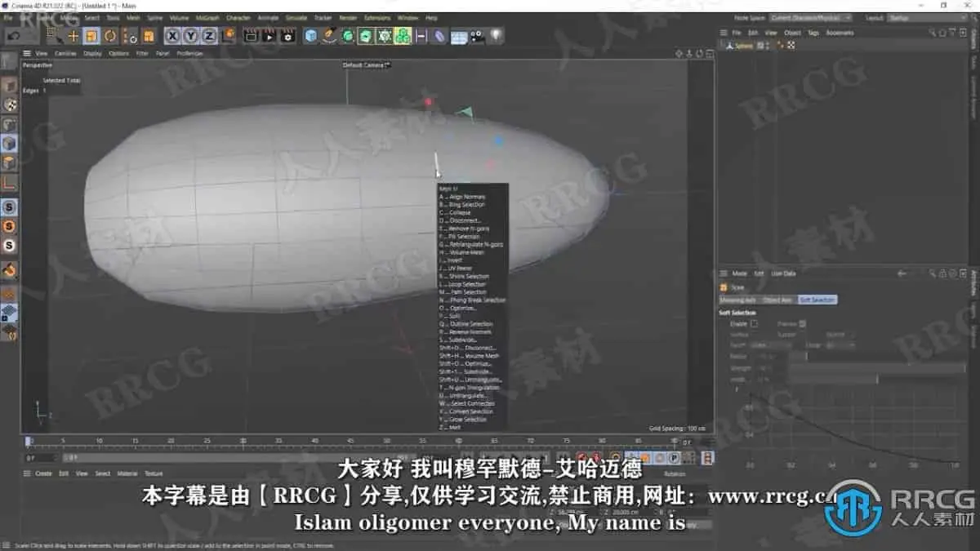The image size is (980, 551).
Task: Open Edit Render Settings icon
Action: tap(287, 36)
